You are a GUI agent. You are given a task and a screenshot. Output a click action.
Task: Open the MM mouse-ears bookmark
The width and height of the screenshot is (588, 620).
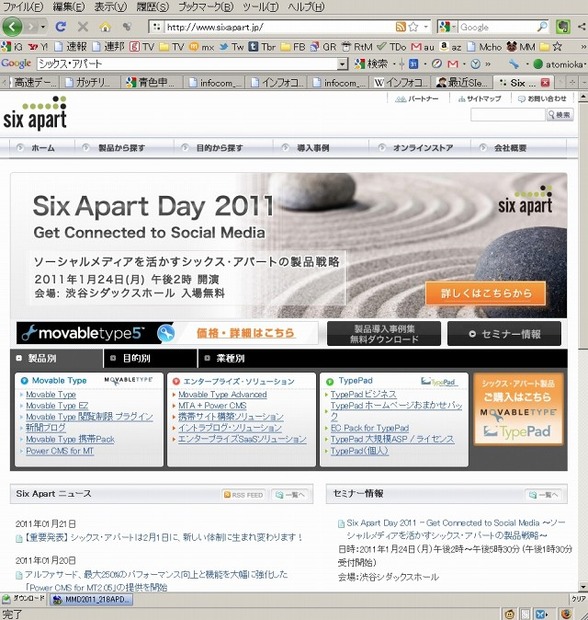(521, 47)
